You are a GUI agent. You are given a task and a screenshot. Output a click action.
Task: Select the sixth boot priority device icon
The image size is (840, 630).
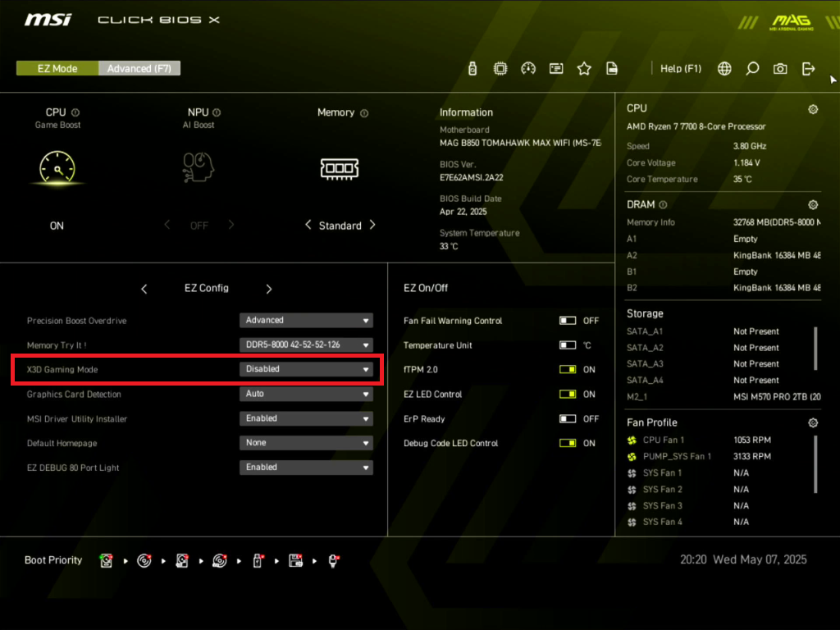coord(295,561)
